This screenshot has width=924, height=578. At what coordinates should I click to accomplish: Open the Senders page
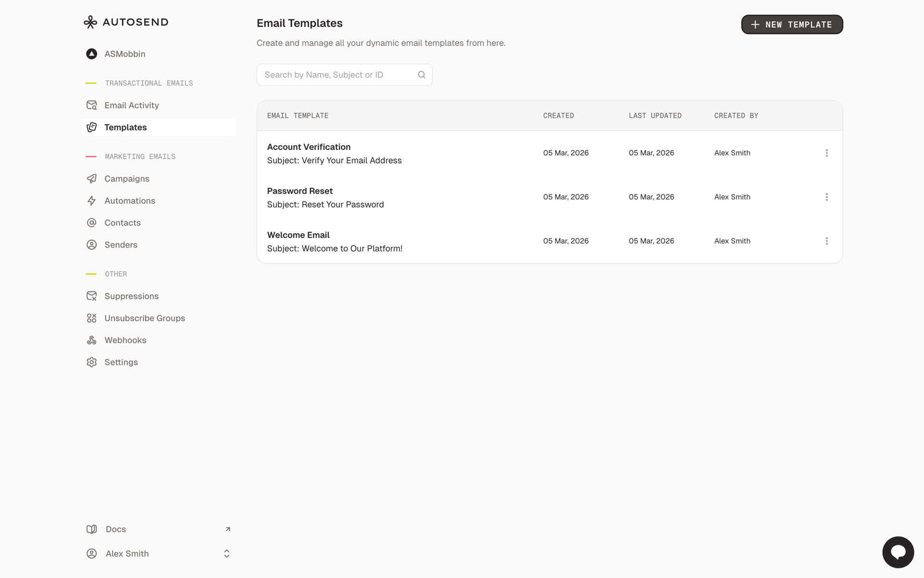pos(159,245)
